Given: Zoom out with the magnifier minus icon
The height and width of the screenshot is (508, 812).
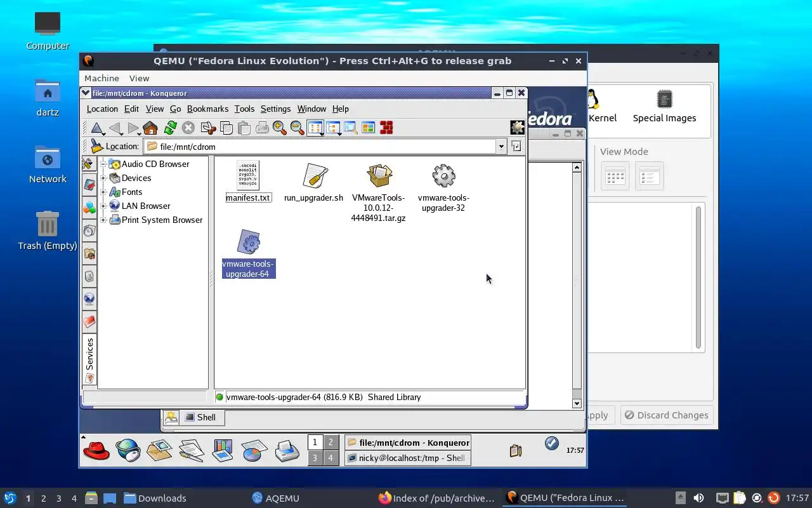Looking at the screenshot, I should [x=298, y=128].
